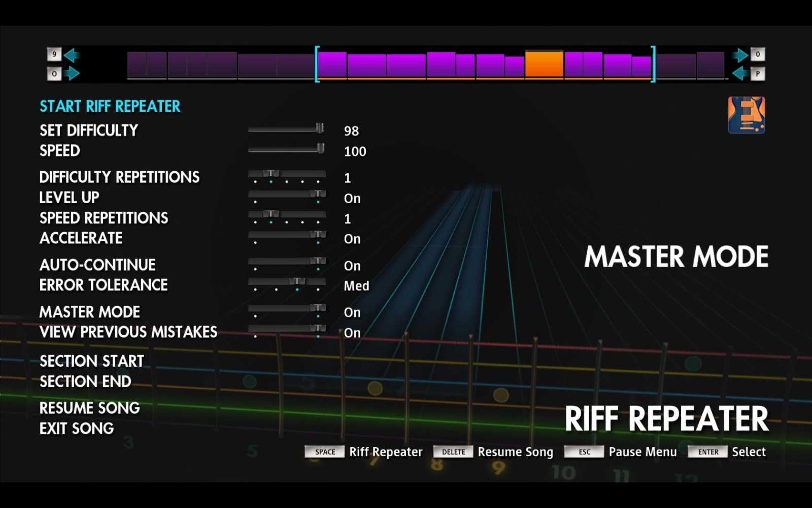Select the SPEED REPETITIONS item
This screenshot has height=508, width=812.
coord(104,218)
